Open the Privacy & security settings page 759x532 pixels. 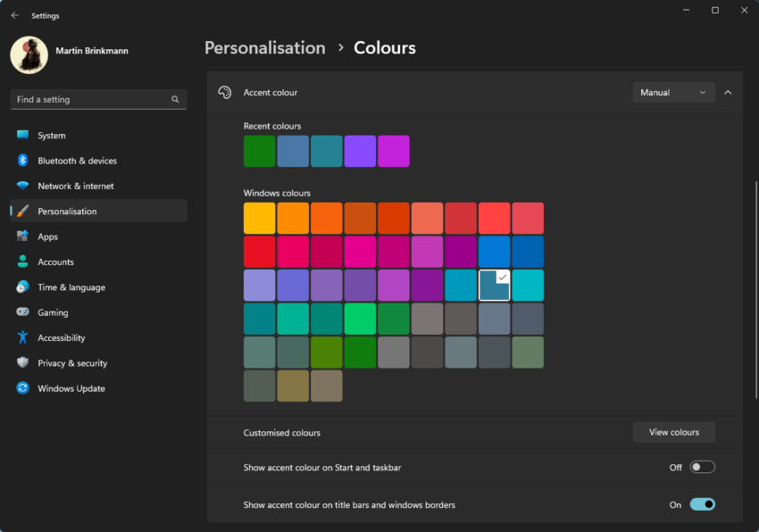(x=71, y=363)
